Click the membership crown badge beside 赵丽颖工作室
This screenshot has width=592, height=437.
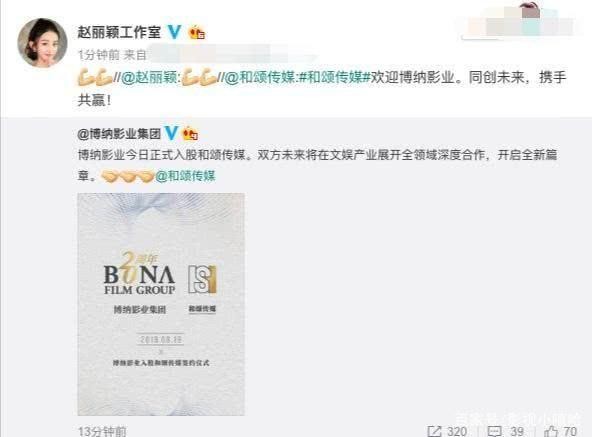point(197,32)
